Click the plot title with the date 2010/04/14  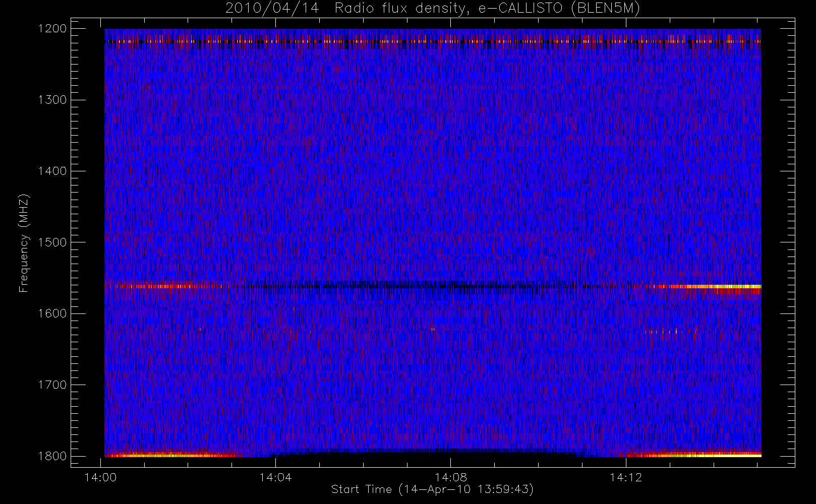coord(433,9)
